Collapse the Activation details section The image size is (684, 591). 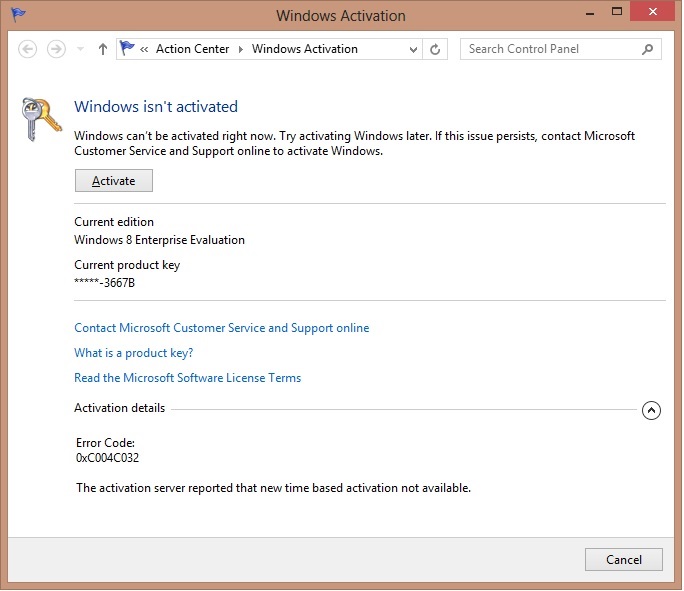[651, 409]
